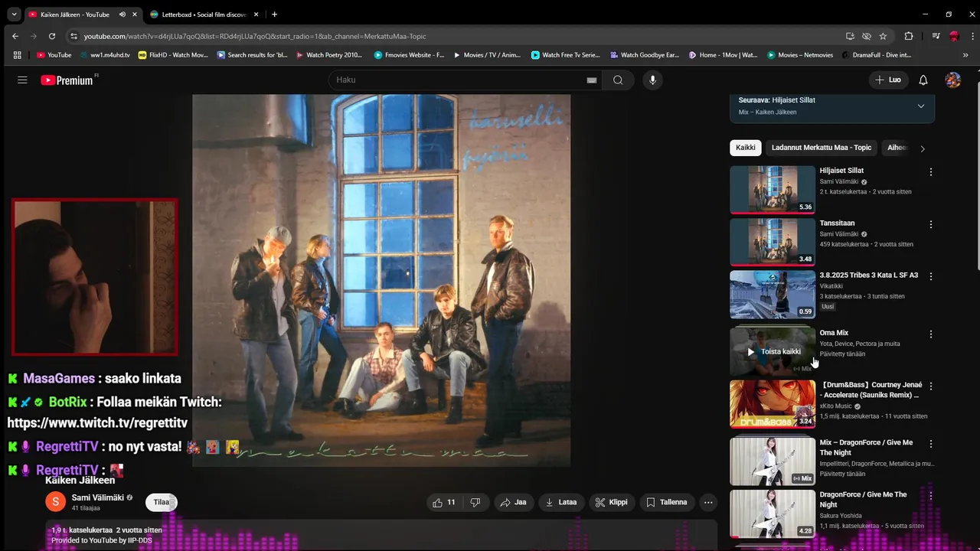Viewport: 980px width, 551px height.
Task: Open Mix – DragonForce / Give Me The Night title
Action: (x=866, y=447)
